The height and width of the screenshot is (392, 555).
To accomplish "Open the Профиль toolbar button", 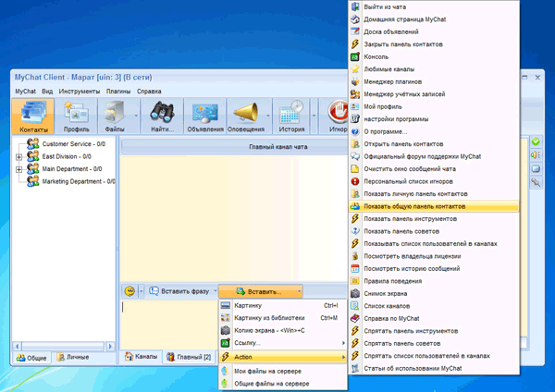I will [x=77, y=116].
